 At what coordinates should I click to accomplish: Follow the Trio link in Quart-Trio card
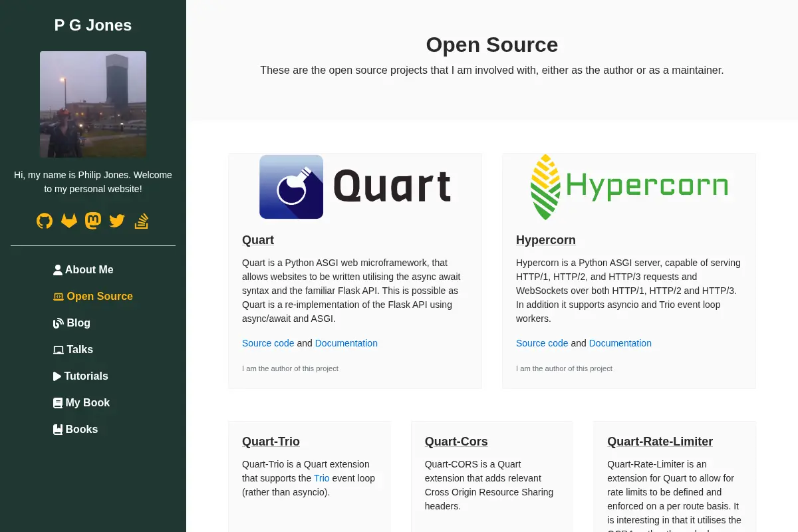[x=322, y=478]
